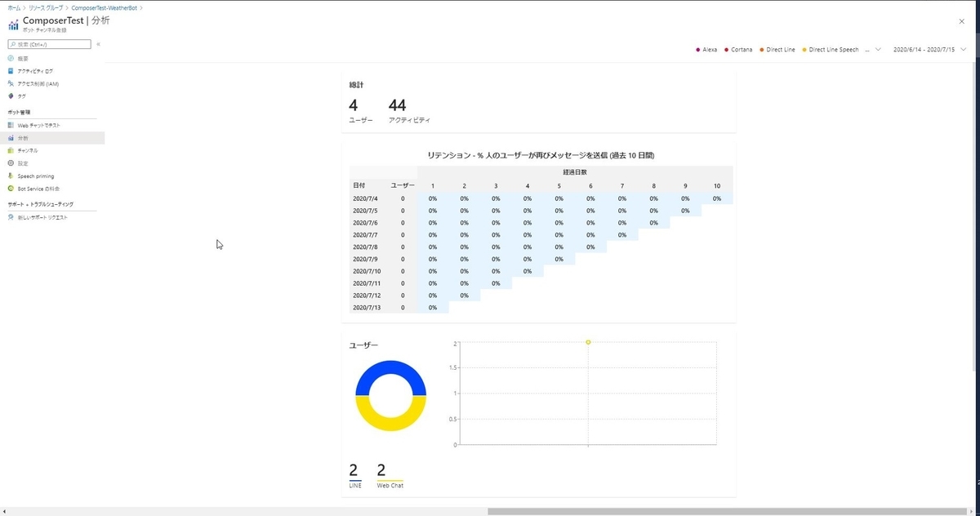980x516 pixels.
Task: Click the 2020/7/10 date row cell
Action: 367,271
